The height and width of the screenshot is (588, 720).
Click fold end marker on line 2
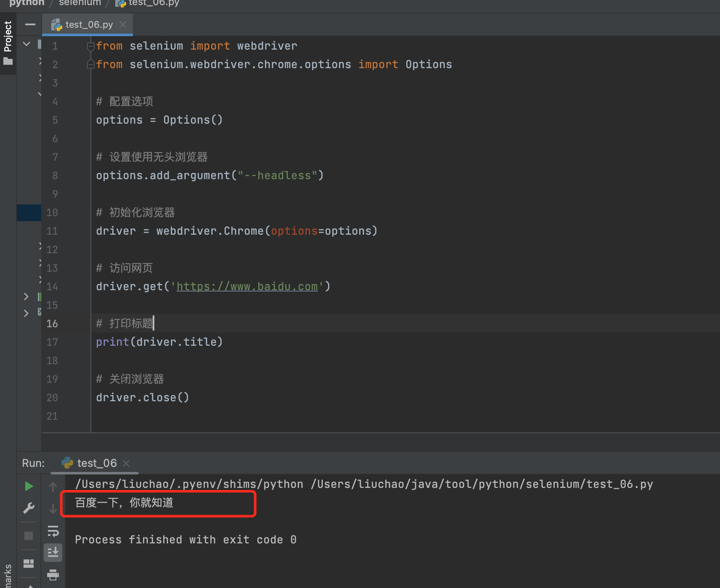(x=90, y=64)
